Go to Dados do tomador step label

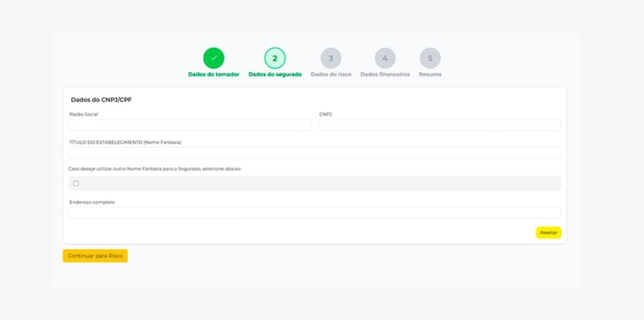click(213, 75)
